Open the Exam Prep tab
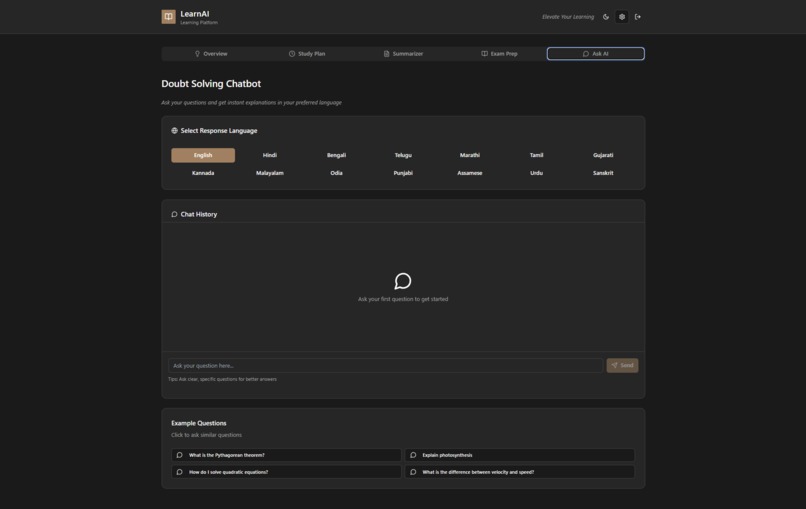The width and height of the screenshot is (806, 509). tap(499, 53)
